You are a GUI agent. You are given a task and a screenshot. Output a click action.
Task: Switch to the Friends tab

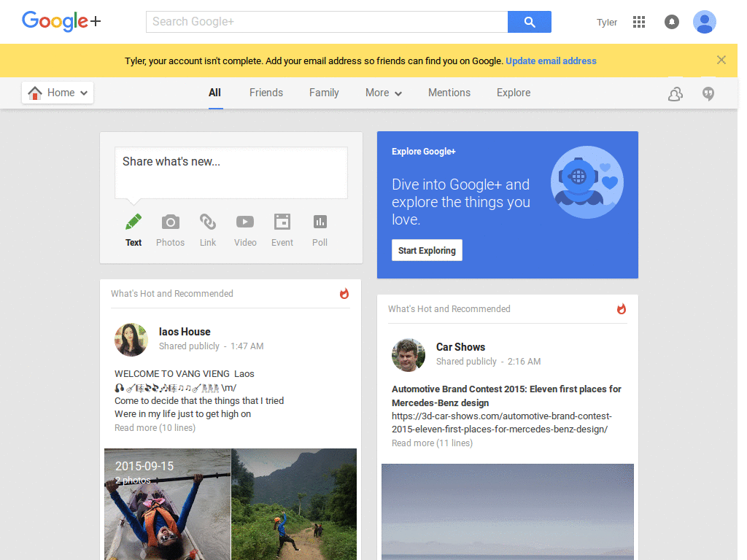point(266,93)
